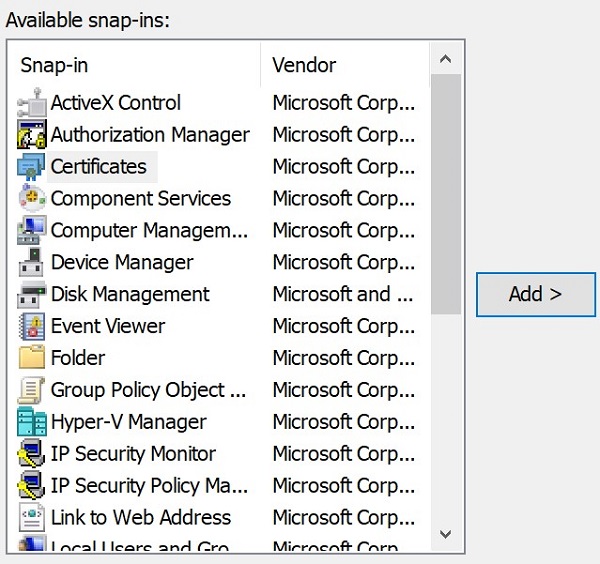Select IP Security Monitor snap-in
The width and height of the screenshot is (600, 564).
(133, 454)
